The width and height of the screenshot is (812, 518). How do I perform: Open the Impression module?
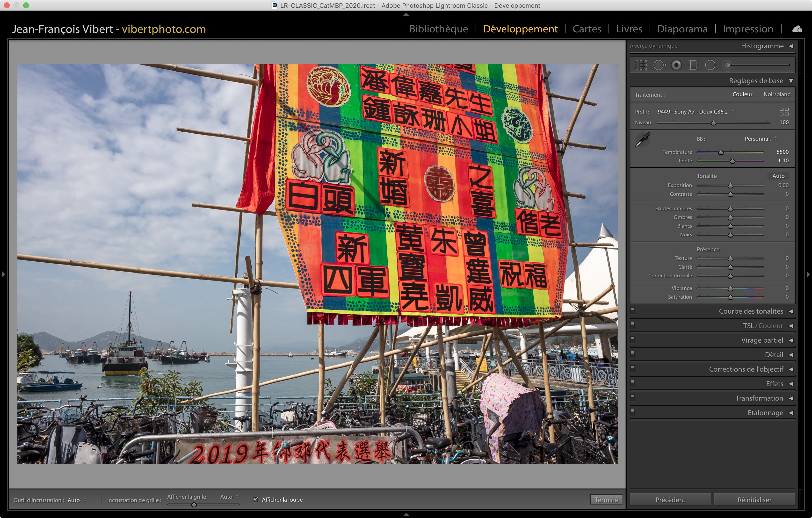point(747,29)
